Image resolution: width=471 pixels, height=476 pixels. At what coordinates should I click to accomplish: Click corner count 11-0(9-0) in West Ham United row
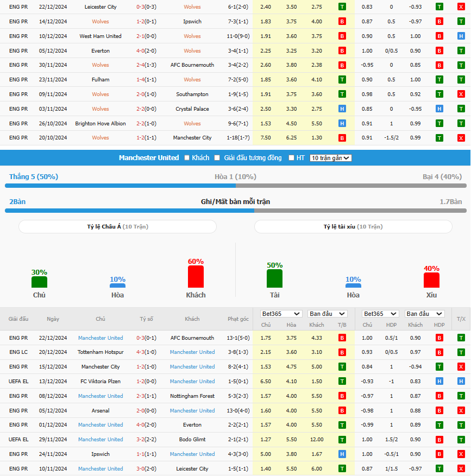click(x=238, y=36)
